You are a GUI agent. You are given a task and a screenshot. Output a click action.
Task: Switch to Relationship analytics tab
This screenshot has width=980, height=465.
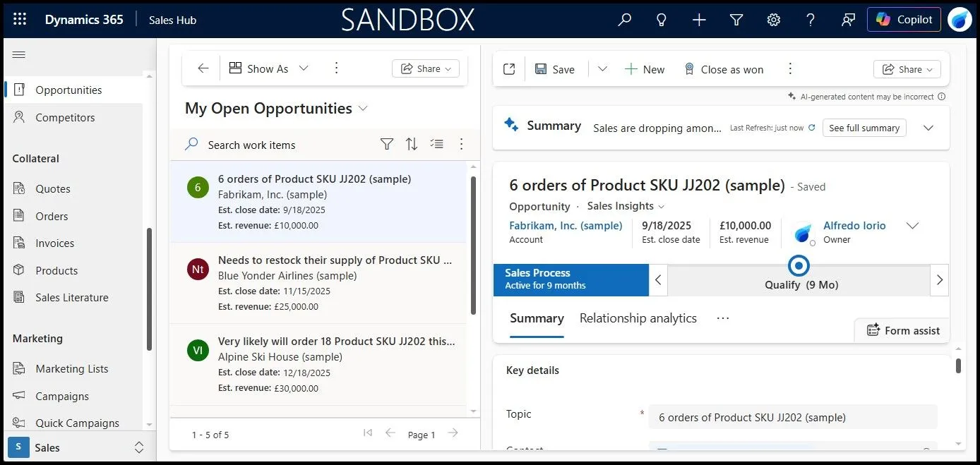(638, 318)
